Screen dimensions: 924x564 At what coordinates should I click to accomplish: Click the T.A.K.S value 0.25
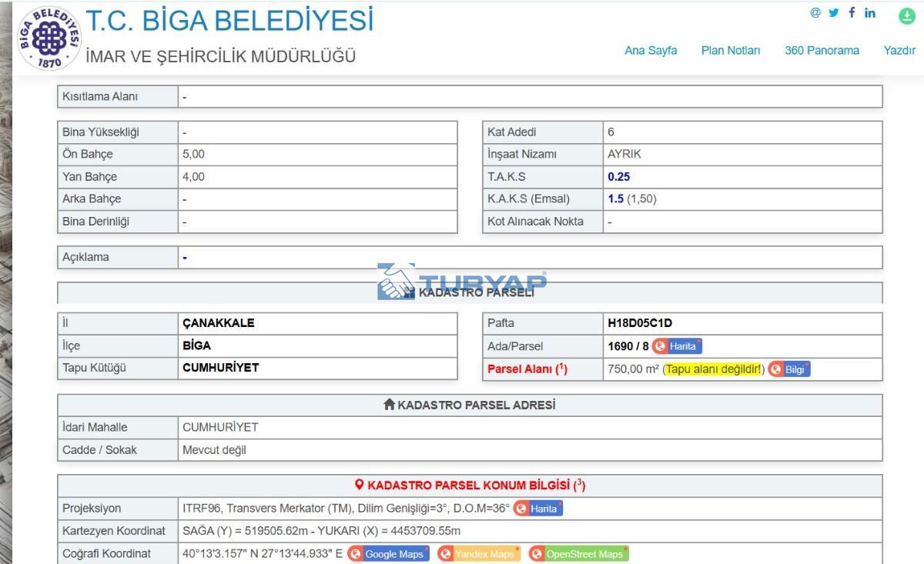coord(618,177)
